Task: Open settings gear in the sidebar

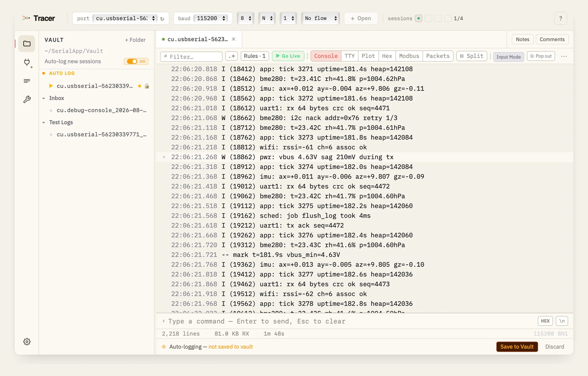Action: [27, 342]
